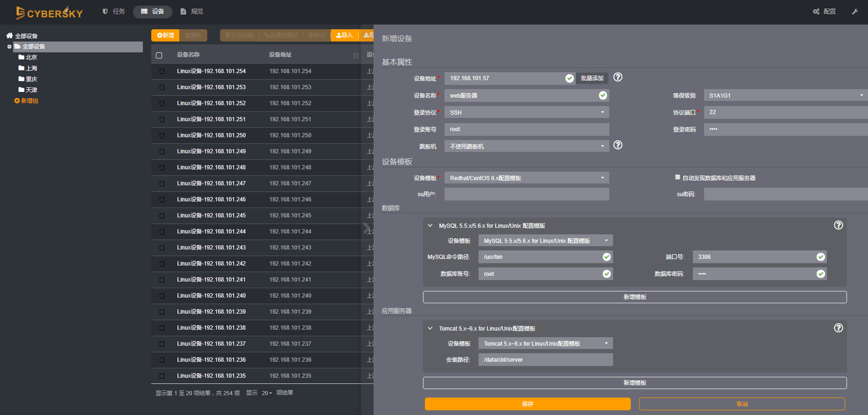This screenshot has height=415, width=868.
Task: Click the help icon next to 跳板机 dropdown
Action: tap(618, 145)
